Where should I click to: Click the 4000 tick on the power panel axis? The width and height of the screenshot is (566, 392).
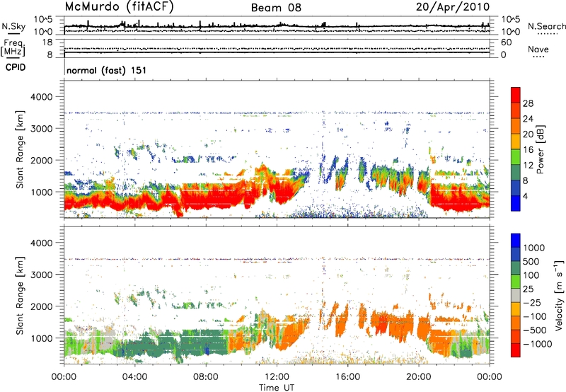coord(42,97)
